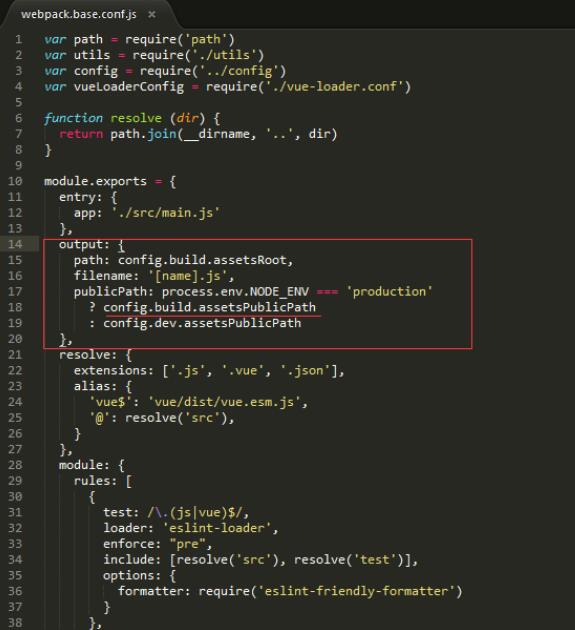The width and height of the screenshot is (575, 630).
Task: Click the extensions array line
Action: tap(209, 370)
